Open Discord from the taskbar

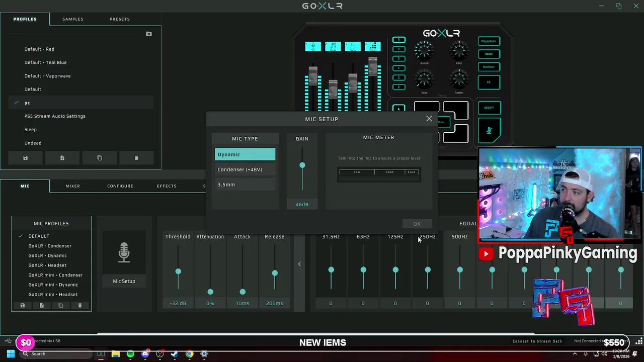(x=145, y=354)
